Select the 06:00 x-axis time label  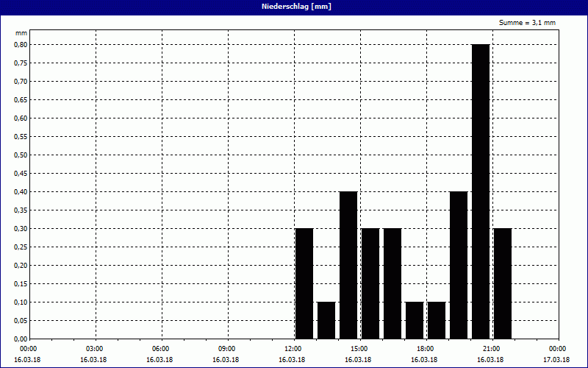tap(160, 349)
